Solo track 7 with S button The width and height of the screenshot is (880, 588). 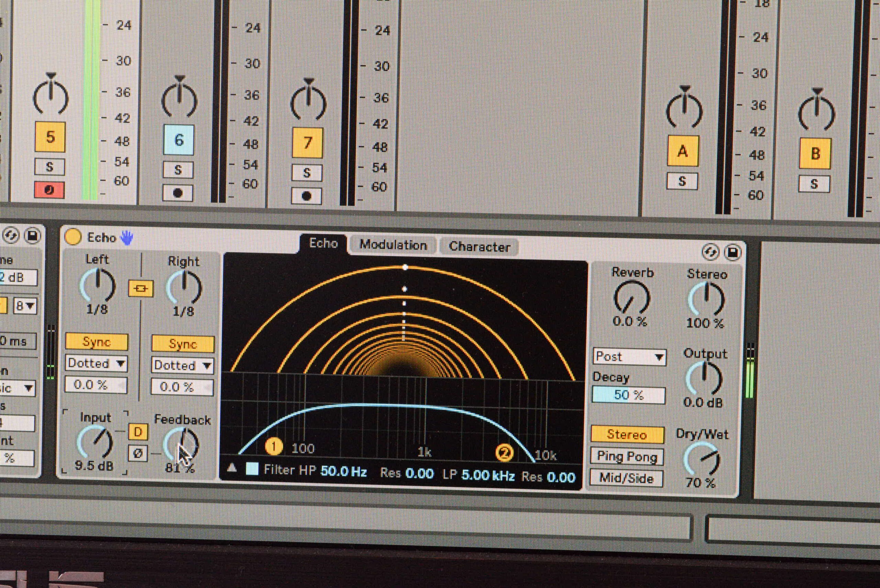307,173
